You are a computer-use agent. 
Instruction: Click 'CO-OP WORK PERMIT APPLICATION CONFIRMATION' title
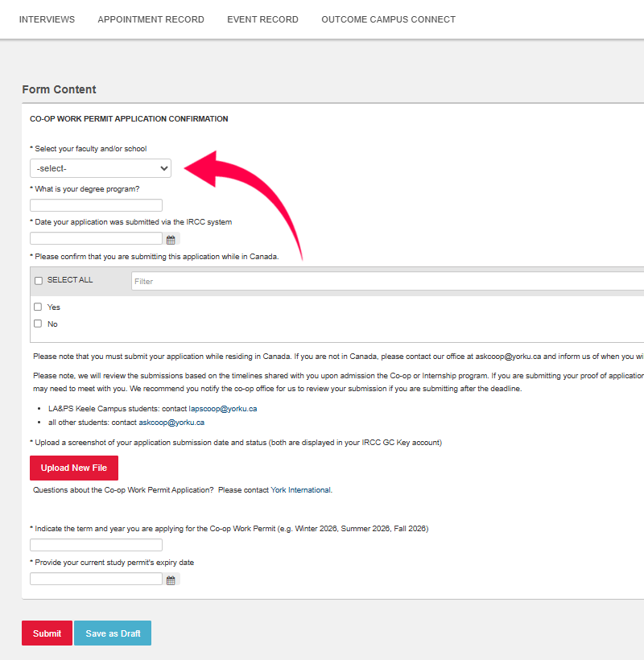129,118
